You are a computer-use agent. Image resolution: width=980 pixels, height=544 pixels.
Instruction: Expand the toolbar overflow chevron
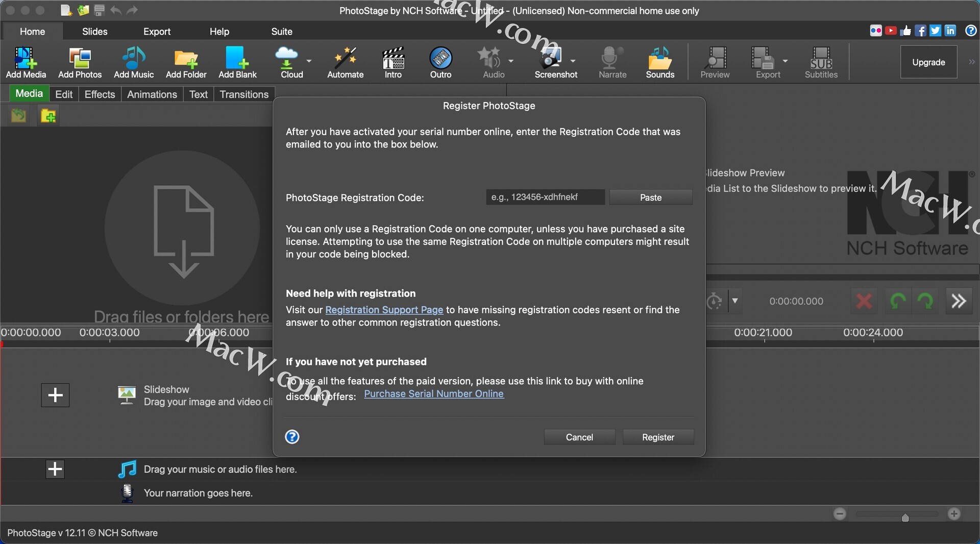click(x=971, y=62)
